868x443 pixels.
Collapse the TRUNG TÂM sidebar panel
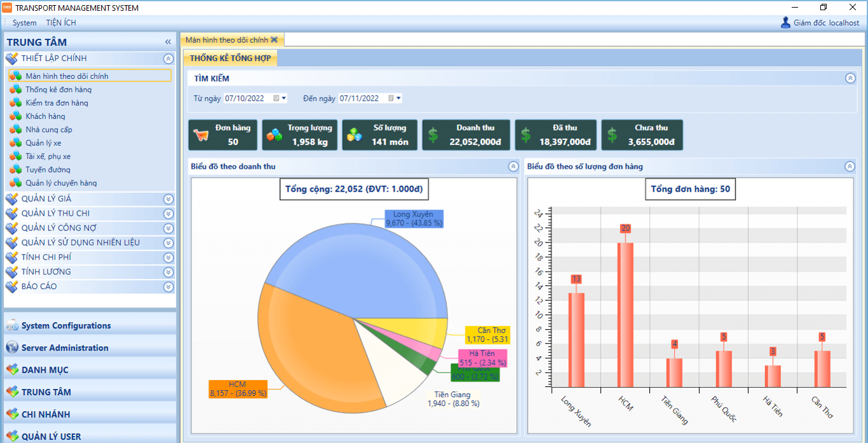tap(168, 42)
